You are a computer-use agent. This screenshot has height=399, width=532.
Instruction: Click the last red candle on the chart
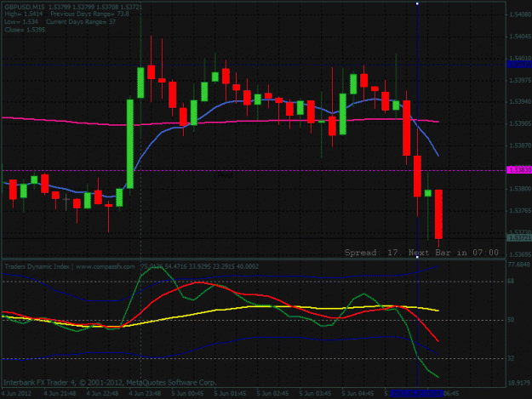coord(438,214)
